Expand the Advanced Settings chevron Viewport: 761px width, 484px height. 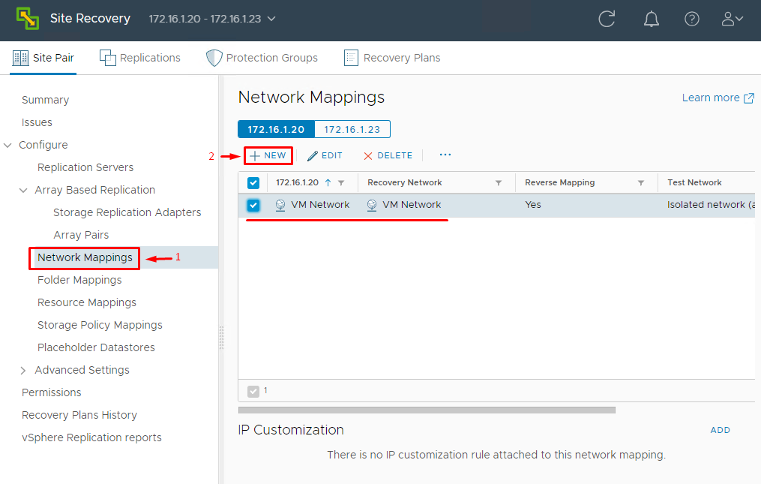click(x=23, y=370)
